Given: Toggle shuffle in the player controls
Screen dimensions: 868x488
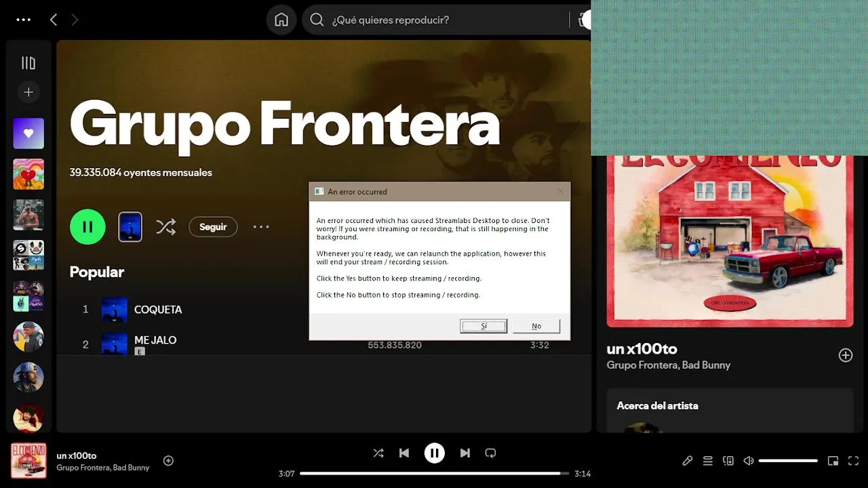Looking at the screenshot, I should point(378,453).
